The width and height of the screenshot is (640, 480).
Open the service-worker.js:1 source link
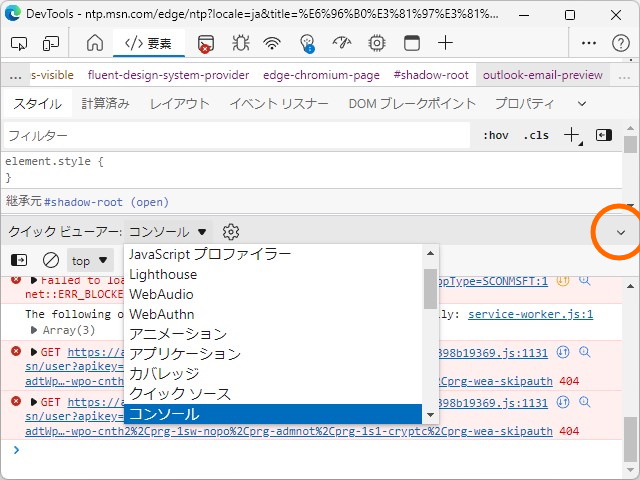coord(530,314)
